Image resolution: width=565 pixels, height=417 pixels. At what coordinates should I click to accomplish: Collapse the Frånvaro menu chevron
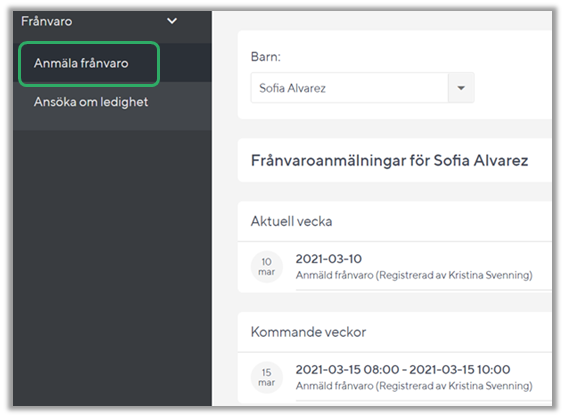tap(172, 21)
